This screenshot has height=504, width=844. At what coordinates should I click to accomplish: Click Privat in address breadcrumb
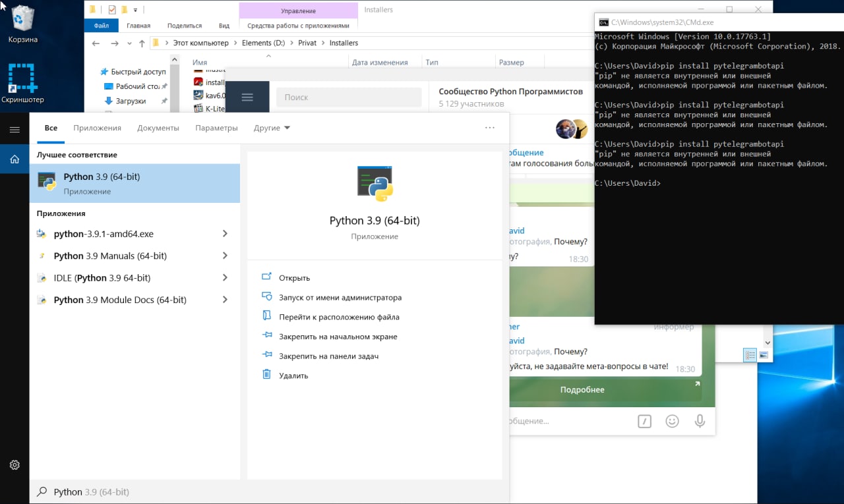pos(307,43)
